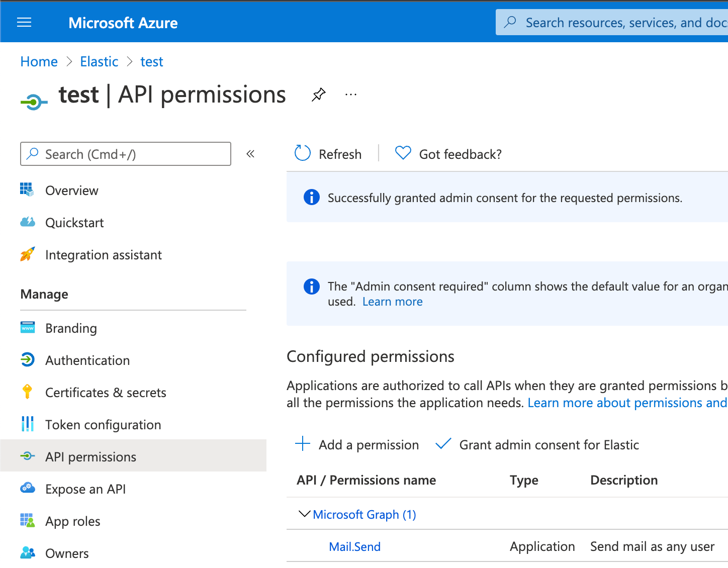Open the more options ellipsis next to pin
The image size is (728, 568).
350,94
